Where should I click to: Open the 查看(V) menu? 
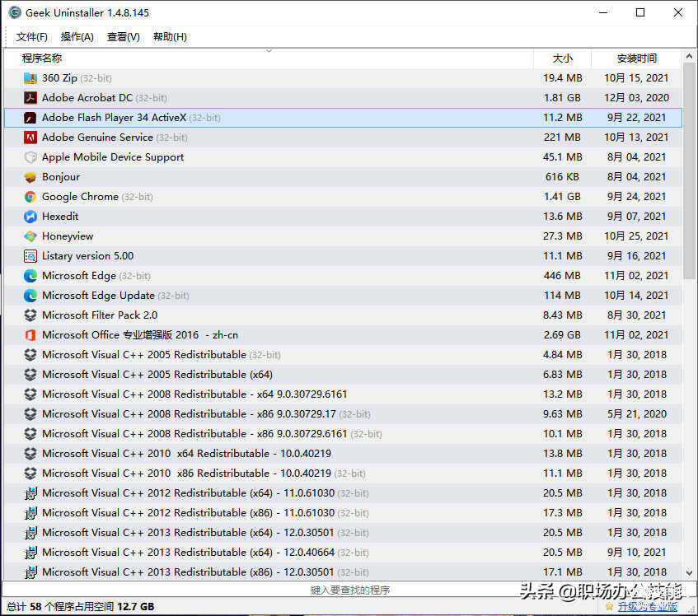(x=124, y=37)
